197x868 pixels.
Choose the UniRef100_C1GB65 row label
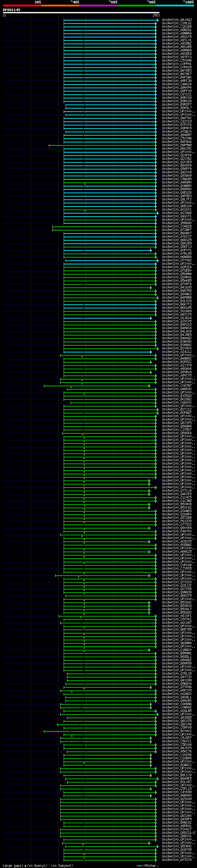pos(177,758)
